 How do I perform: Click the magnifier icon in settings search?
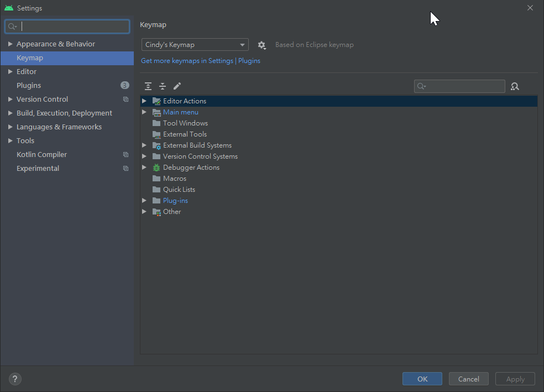(x=12, y=27)
